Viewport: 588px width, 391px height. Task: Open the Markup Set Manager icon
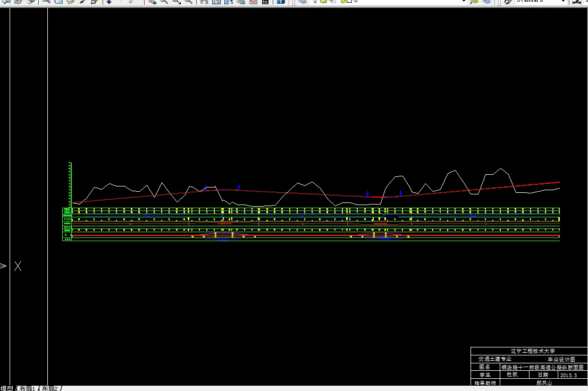coord(253,2)
